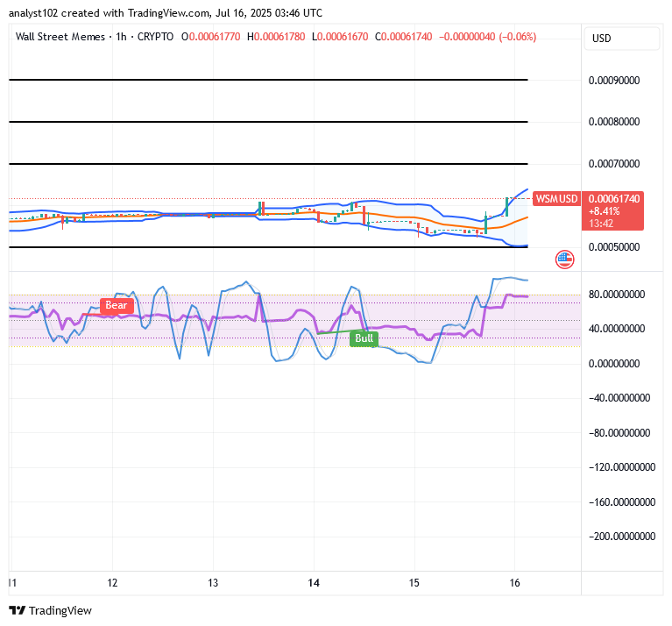This screenshot has width=672, height=626.
Task: Click the change value −0.00000040 (−0.06%)
Action: click(x=487, y=37)
